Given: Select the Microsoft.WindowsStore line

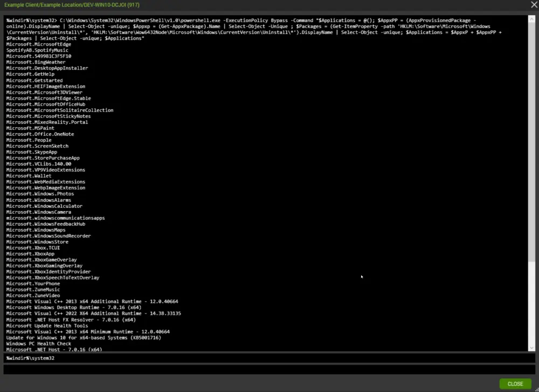Looking at the screenshot, I should point(37,242).
